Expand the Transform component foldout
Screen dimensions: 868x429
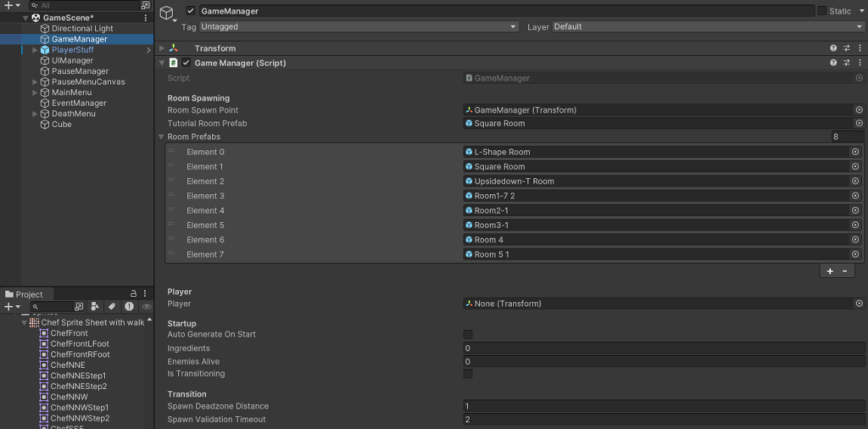[x=162, y=48]
